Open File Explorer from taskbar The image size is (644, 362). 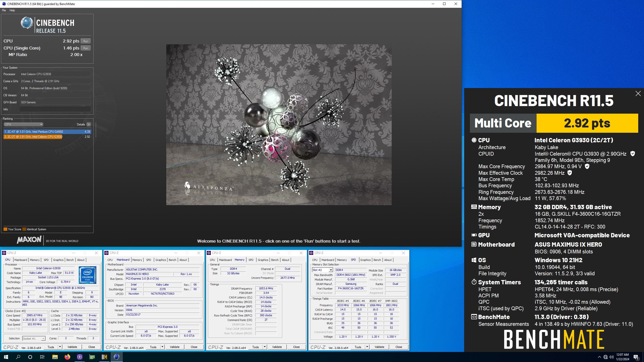click(55, 357)
